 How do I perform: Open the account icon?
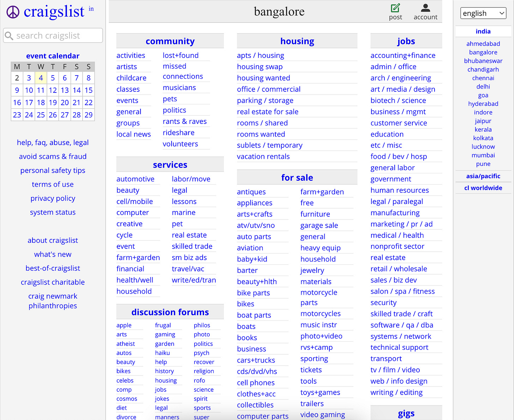[x=425, y=12]
